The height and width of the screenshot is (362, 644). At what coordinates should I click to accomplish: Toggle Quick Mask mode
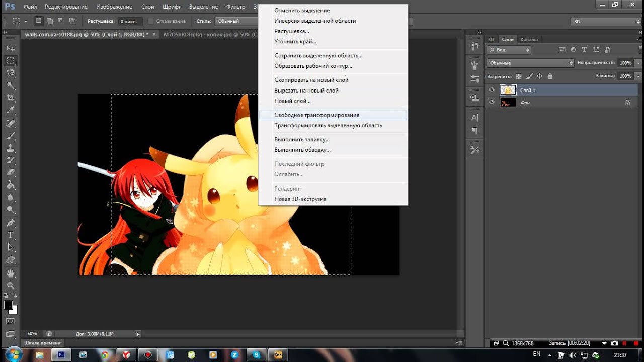(x=10, y=321)
